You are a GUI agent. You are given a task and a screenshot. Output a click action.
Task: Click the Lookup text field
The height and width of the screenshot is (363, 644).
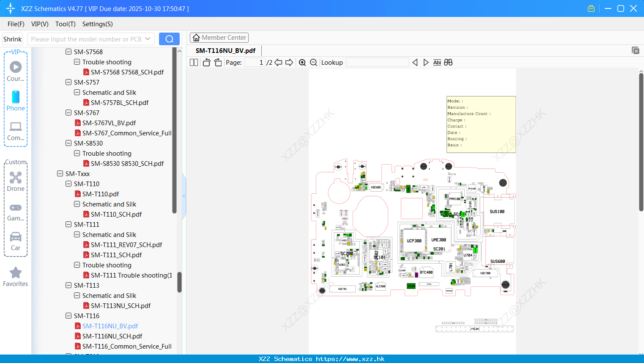click(x=377, y=62)
